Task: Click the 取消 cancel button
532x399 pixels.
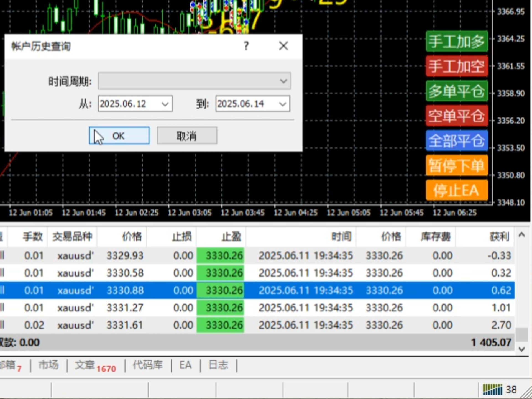Action: 187,135
